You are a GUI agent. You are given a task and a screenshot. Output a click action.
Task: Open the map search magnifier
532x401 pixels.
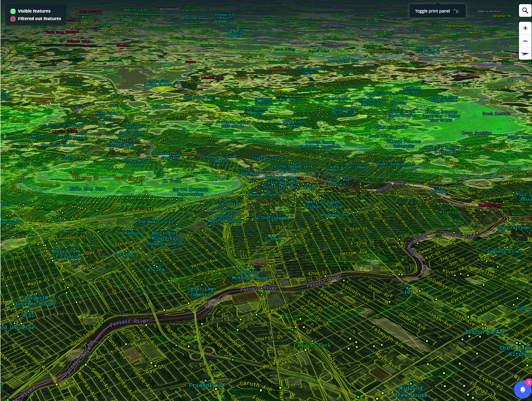coord(525,11)
